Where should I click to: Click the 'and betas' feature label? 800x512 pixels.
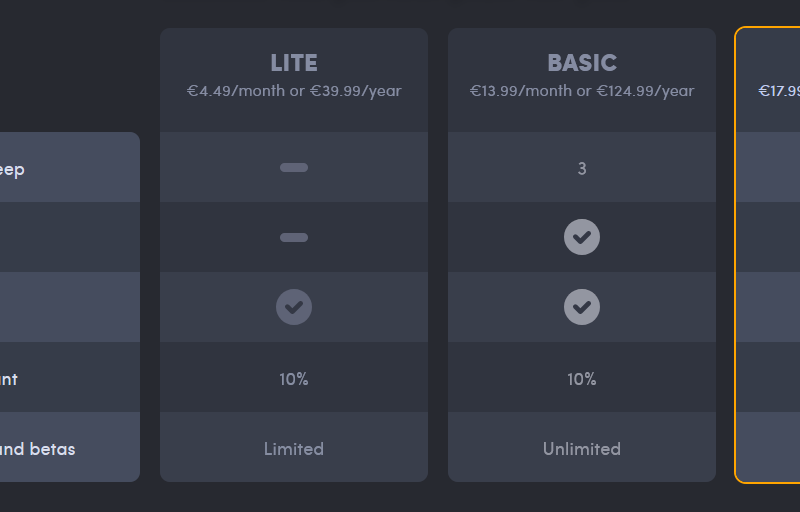click(38, 449)
